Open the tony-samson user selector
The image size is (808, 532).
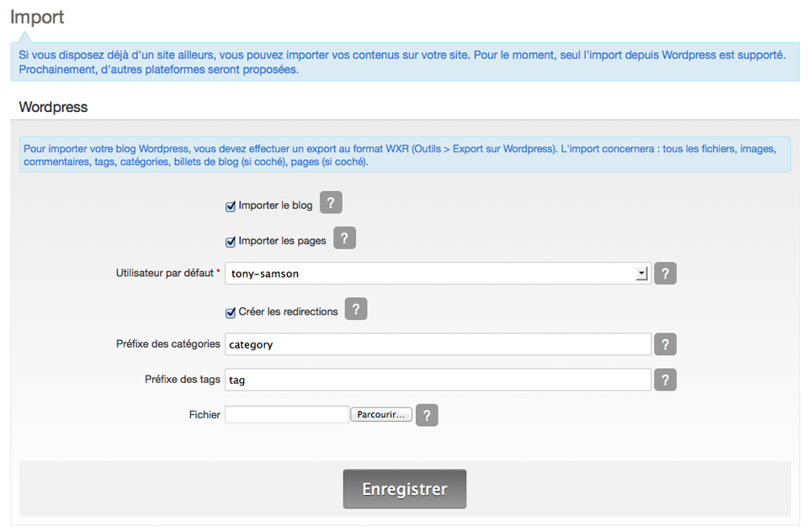tap(438, 274)
